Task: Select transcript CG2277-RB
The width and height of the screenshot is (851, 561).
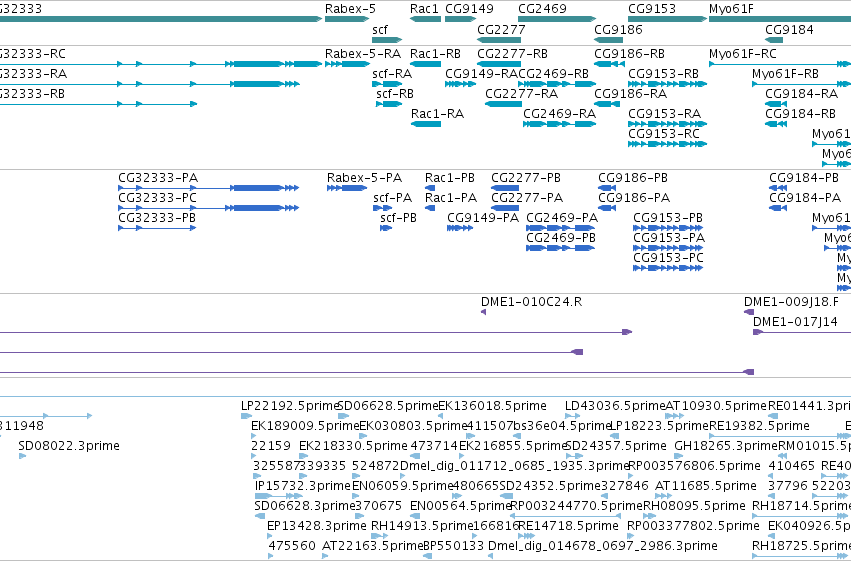Action: tap(499, 64)
